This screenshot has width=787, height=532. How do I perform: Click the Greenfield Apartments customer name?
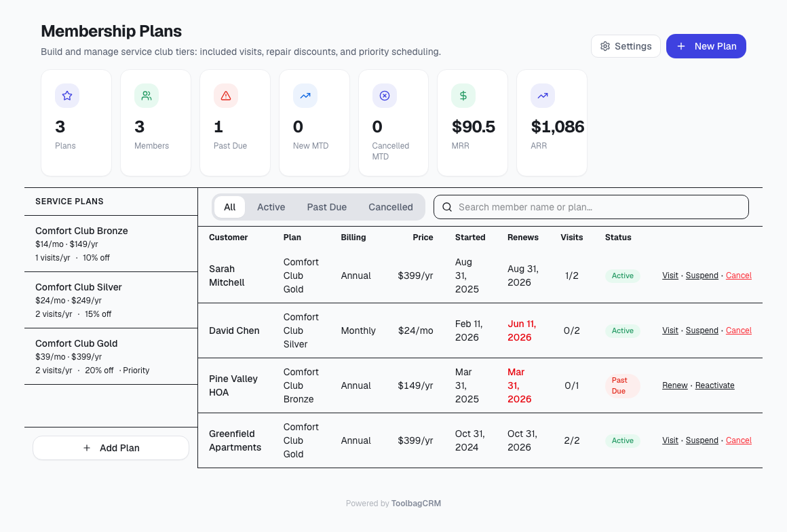tap(235, 440)
